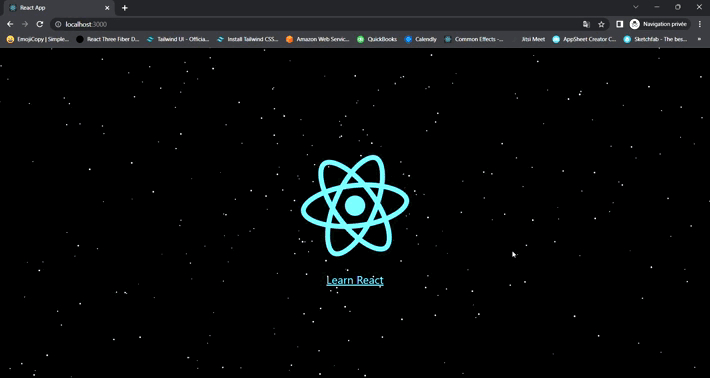Screen dimensions: 710x378
Task: Open a new tab with plus button
Action: [x=125, y=8]
